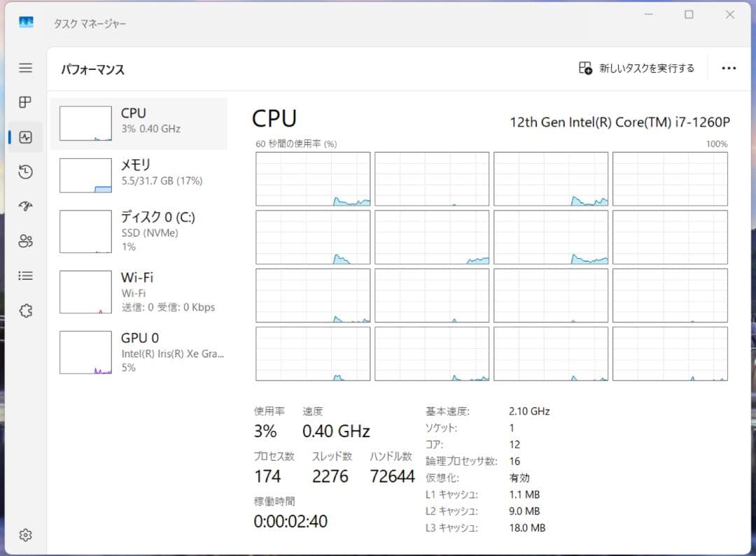756x556 pixels.
Task: Open the three-dot overflow menu
Action: coord(729,68)
